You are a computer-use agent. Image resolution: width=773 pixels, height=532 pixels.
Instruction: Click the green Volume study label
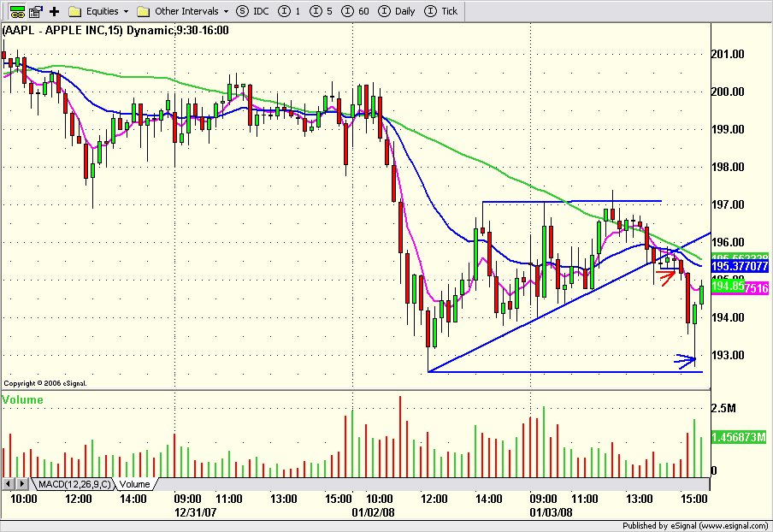pos(23,400)
